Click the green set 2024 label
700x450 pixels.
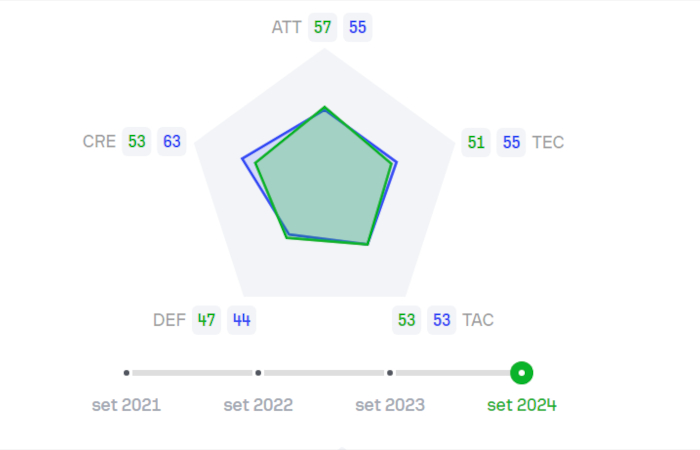522,405
